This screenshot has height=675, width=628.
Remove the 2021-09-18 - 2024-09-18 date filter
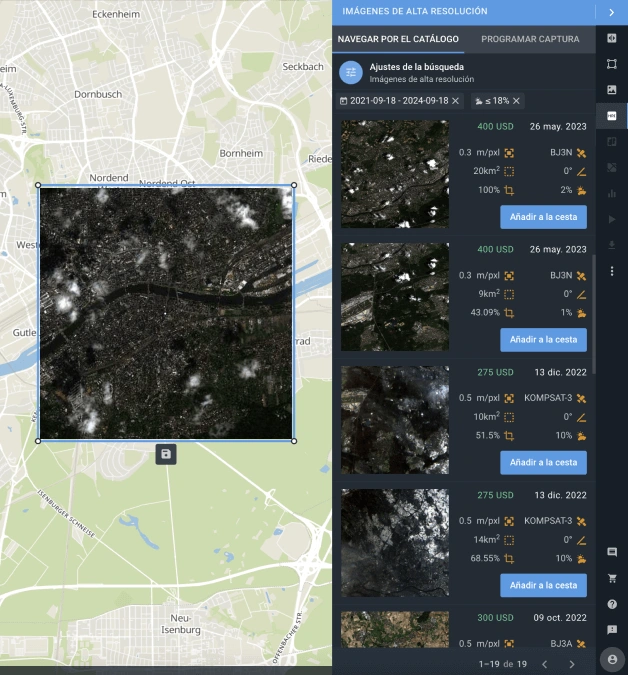click(455, 101)
